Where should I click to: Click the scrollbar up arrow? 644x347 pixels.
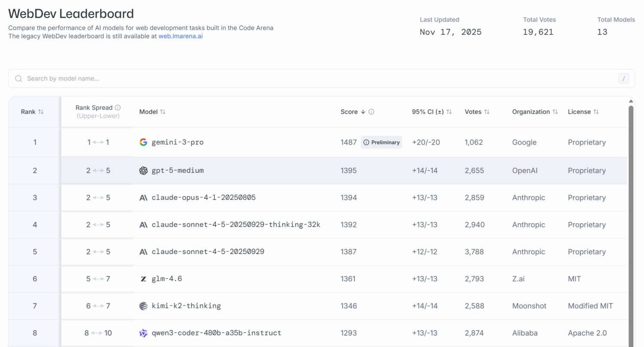631,101
